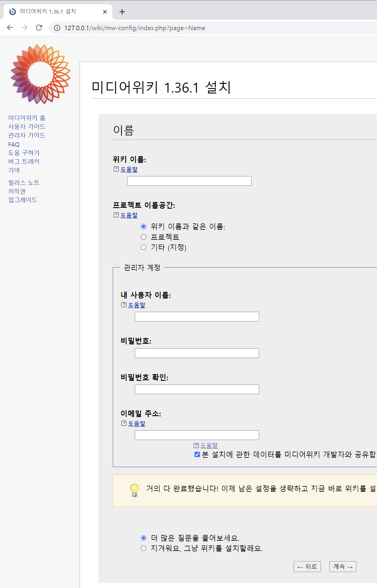377x588 pixels.
Task: Select the 미디어위키 1.36.1 설치 browser tab
Action: click(58, 12)
